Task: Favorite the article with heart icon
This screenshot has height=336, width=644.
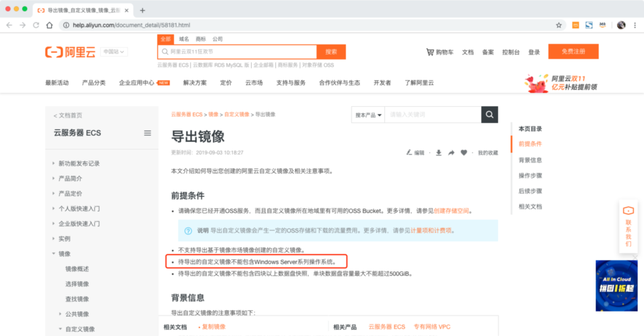Action: (x=464, y=153)
